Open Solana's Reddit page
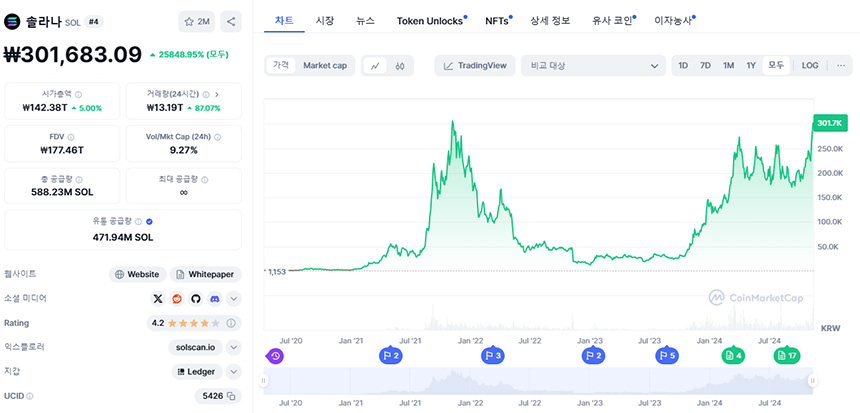Screen dimensions: 860x413 pos(177,299)
